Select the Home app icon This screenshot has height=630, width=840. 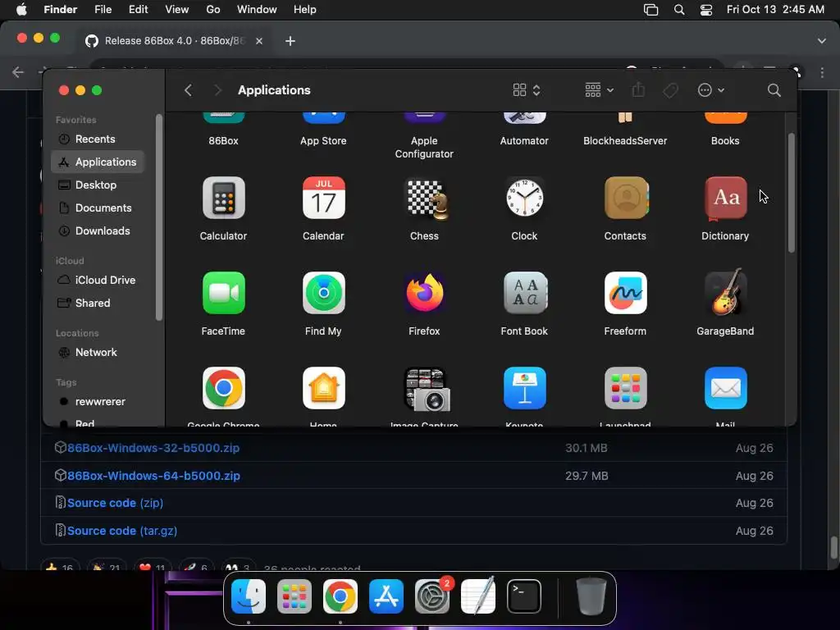323,388
